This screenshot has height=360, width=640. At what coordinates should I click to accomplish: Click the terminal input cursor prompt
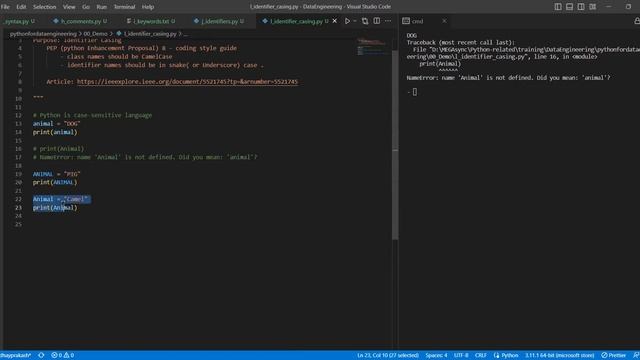(415, 92)
